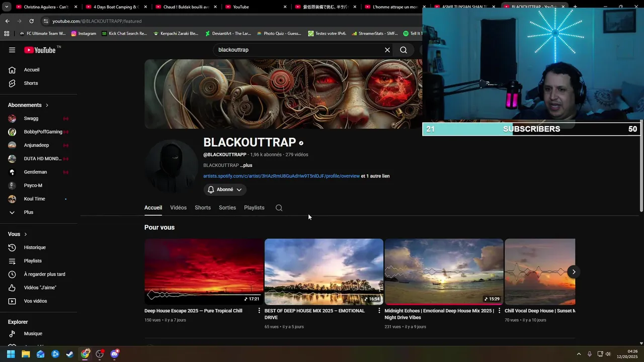644x362 pixels.
Task: Reload the page
Action: pyautogui.click(x=31, y=21)
